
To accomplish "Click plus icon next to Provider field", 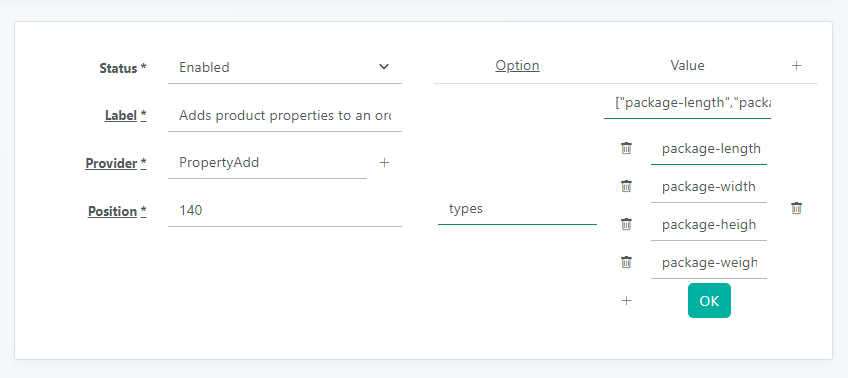I will (x=384, y=163).
